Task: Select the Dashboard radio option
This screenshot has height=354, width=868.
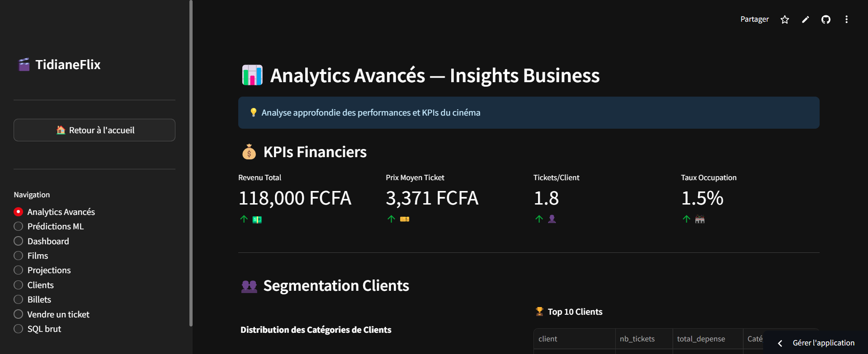Action: tap(19, 241)
